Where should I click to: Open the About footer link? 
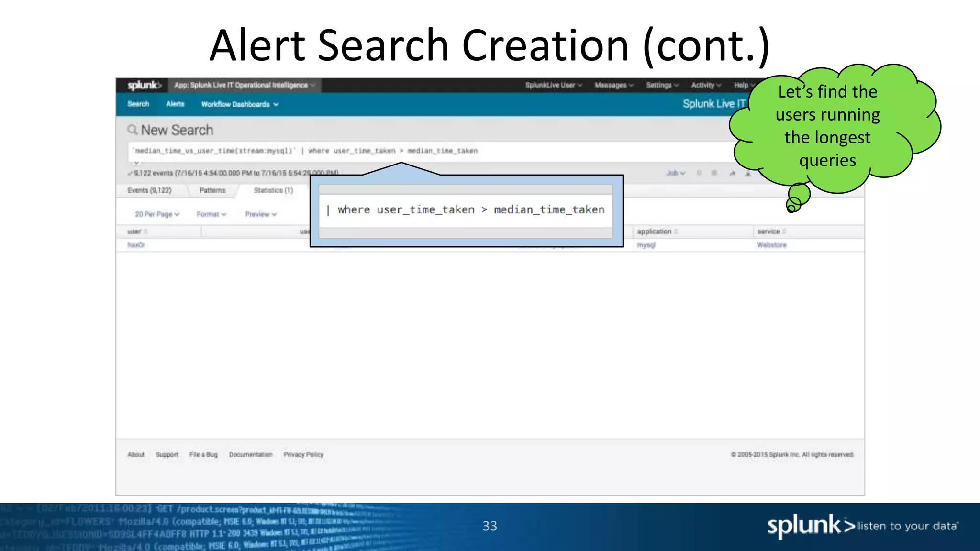coord(136,454)
